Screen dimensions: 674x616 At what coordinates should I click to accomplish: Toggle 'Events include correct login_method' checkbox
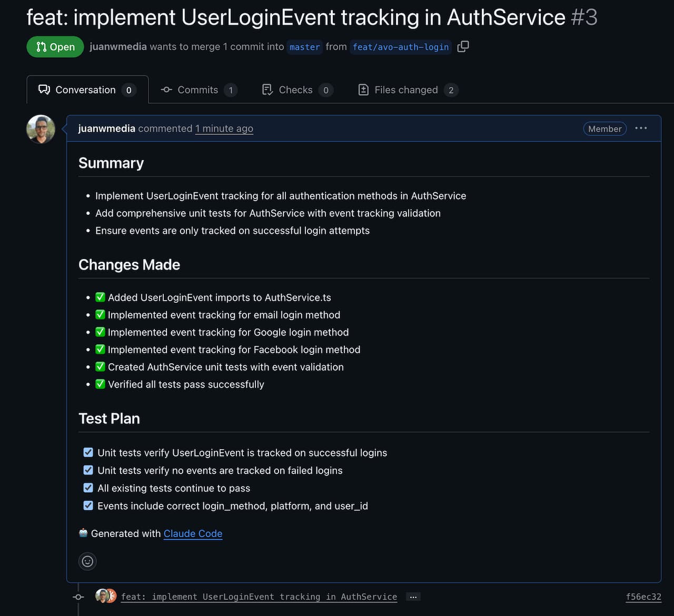[88, 506]
